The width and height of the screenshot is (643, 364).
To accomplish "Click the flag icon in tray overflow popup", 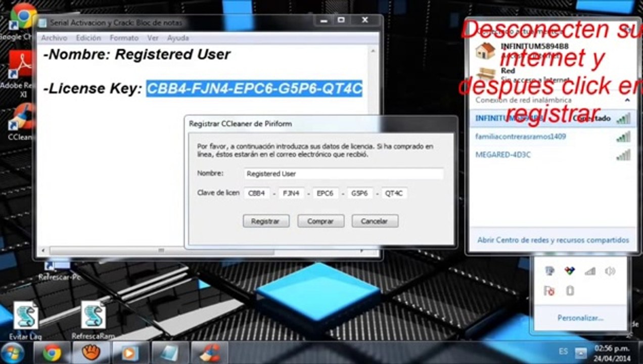I will tap(549, 291).
